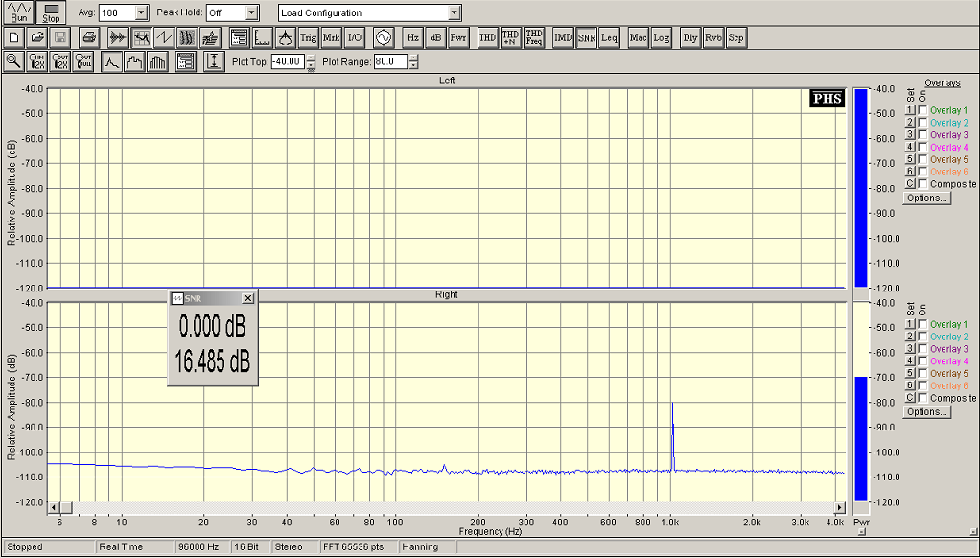
Task: Enable Overlay 6 in the Right channel
Action: coord(922,385)
